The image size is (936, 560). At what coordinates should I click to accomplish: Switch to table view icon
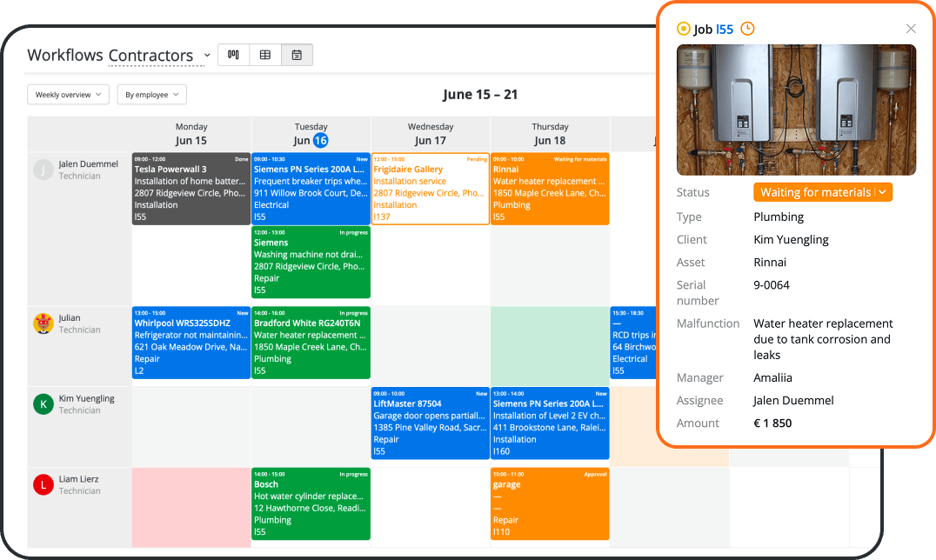click(265, 55)
